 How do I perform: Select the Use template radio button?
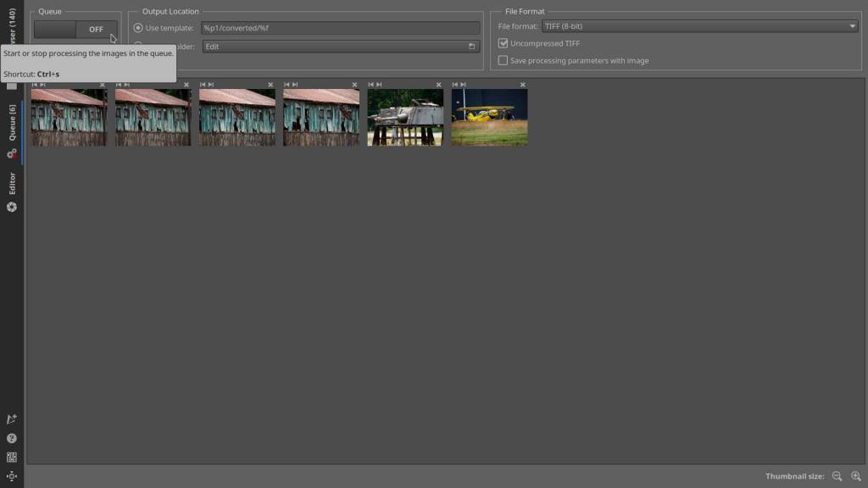point(138,28)
